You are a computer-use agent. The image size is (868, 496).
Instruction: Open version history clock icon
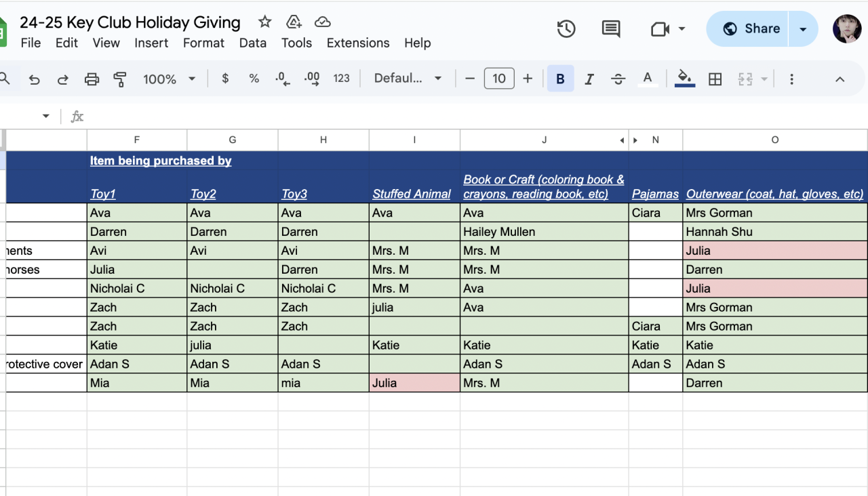[x=566, y=28]
